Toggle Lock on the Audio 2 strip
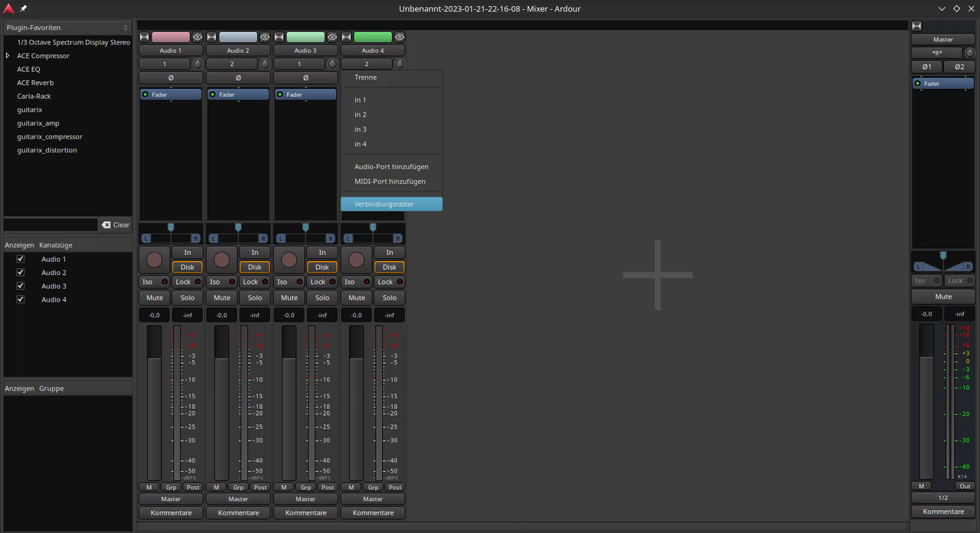The image size is (980, 533). pyautogui.click(x=255, y=282)
